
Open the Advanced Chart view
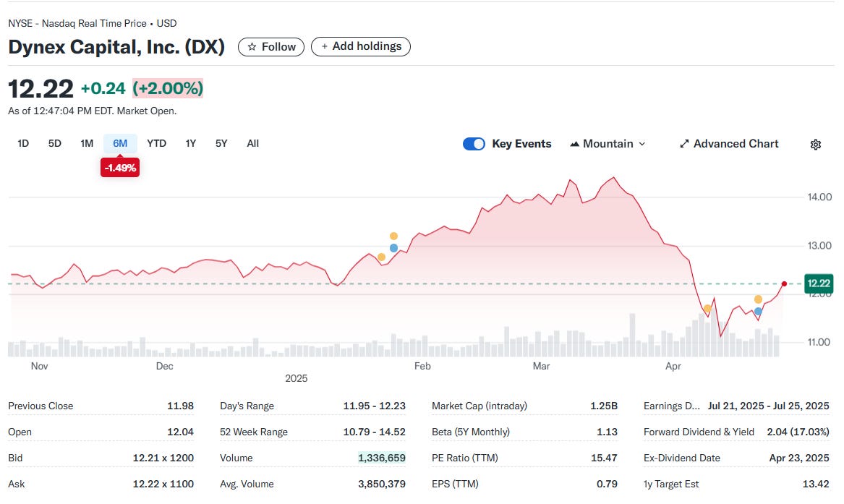coord(729,144)
